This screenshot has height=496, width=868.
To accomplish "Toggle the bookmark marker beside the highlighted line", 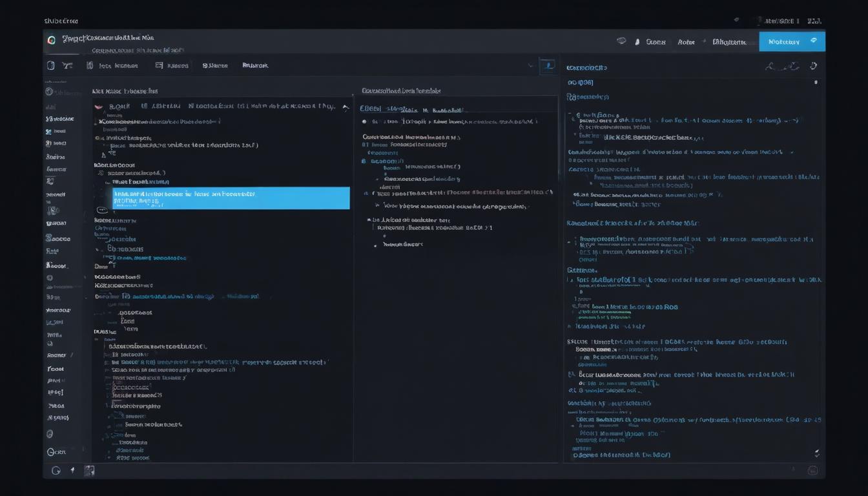I will (x=101, y=209).
